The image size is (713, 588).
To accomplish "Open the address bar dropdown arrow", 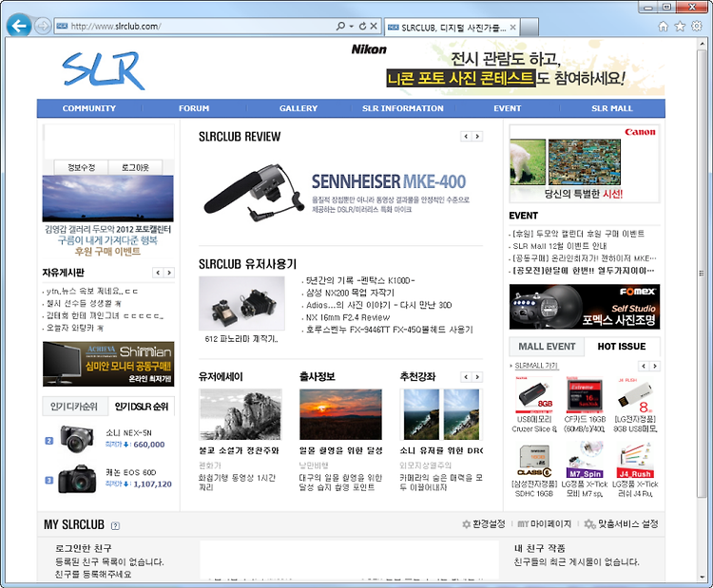I will tap(351, 27).
